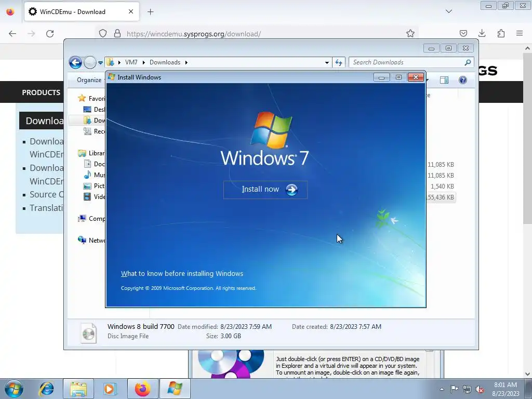Click Explorer back navigation arrow
Viewport: 532px width, 399px height.
(75, 62)
